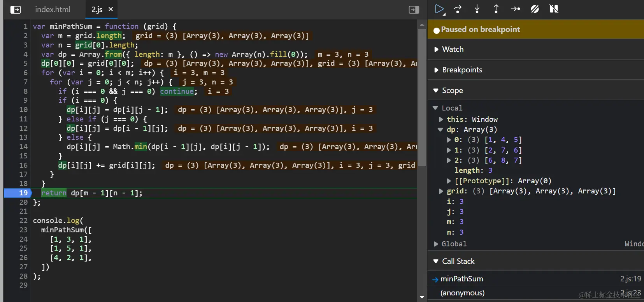Click the '[1, 5, 1],' row on line 25

click(x=70, y=248)
